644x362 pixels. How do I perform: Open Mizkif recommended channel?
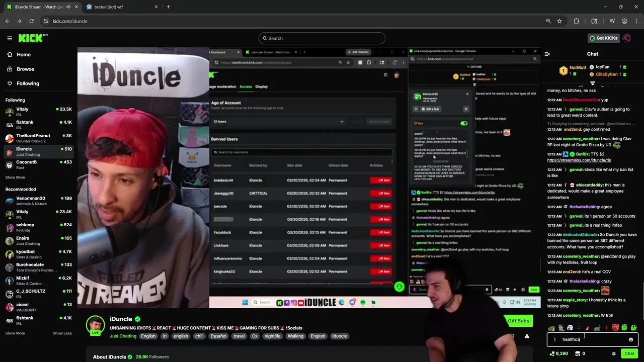tap(39, 281)
